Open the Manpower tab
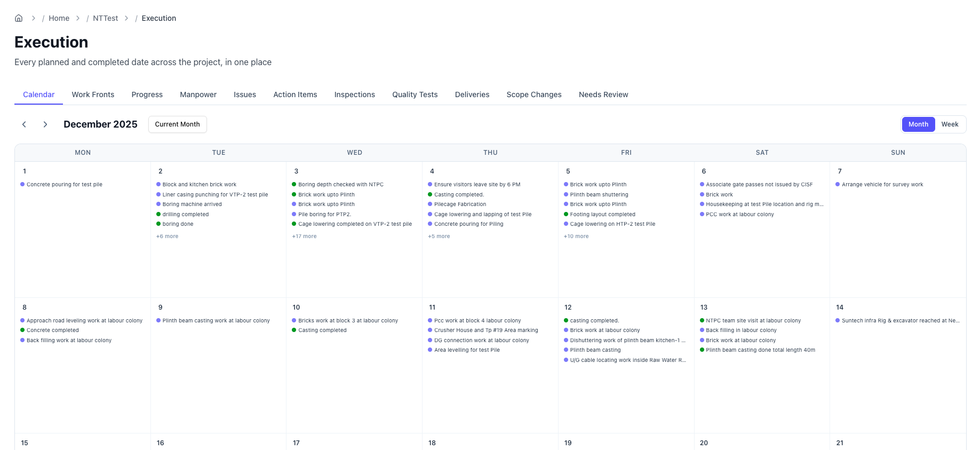The width and height of the screenshot is (980, 450). [198, 94]
